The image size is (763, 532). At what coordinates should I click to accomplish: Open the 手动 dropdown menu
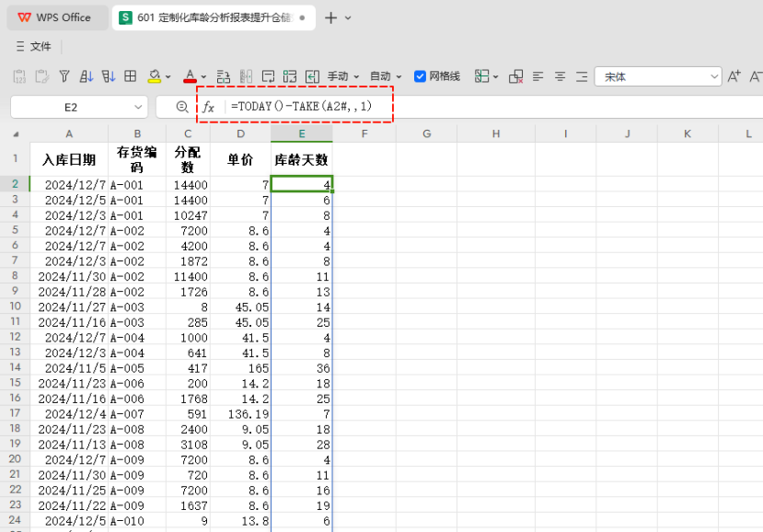click(x=342, y=76)
